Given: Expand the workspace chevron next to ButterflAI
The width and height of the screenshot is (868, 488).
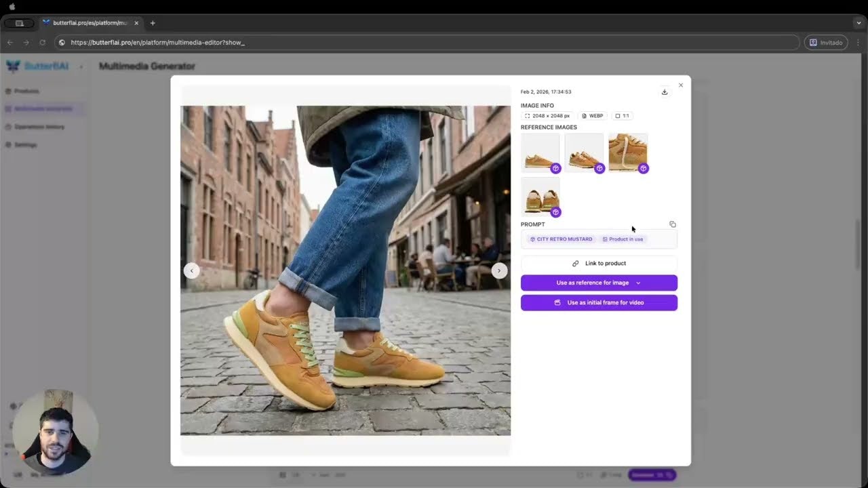Looking at the screenshot, I should (81, 66).
